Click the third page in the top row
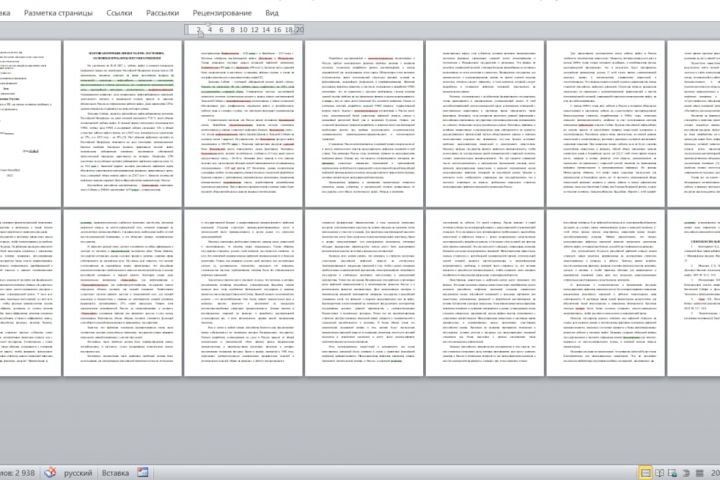The image size is (720, 480). point(243,123)
